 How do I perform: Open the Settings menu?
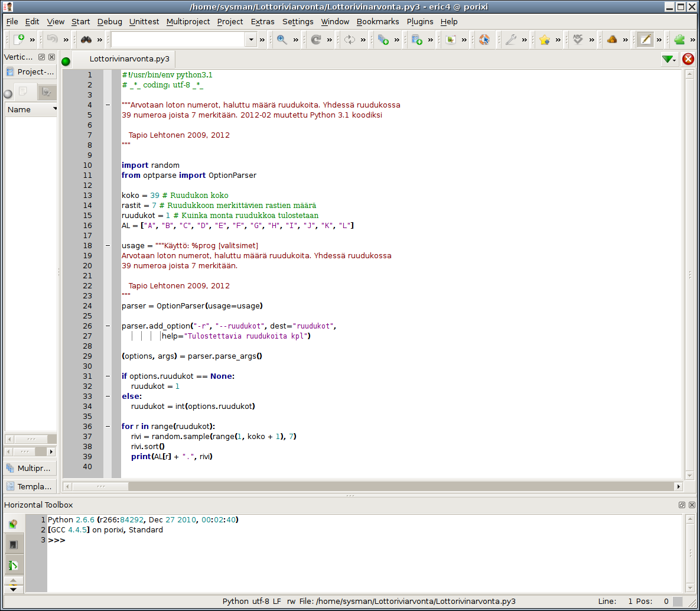pos(298,21)
